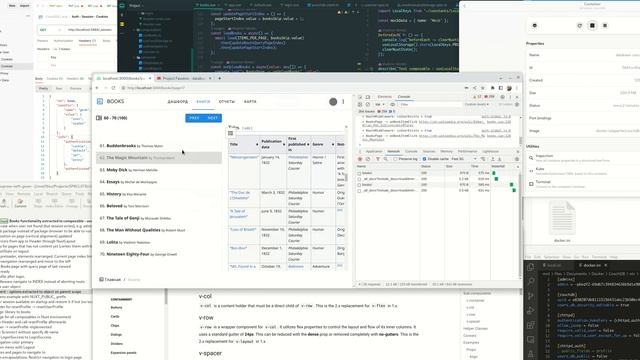Reload the localhost books page

pyautogui.click(x=113, y=88)
